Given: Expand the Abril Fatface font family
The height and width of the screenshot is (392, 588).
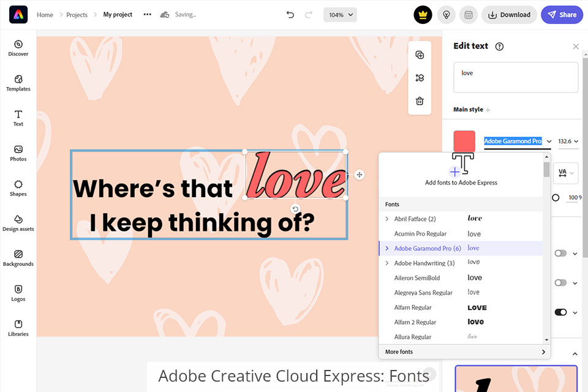Looking at the screenshot, I should pos(387,219).
